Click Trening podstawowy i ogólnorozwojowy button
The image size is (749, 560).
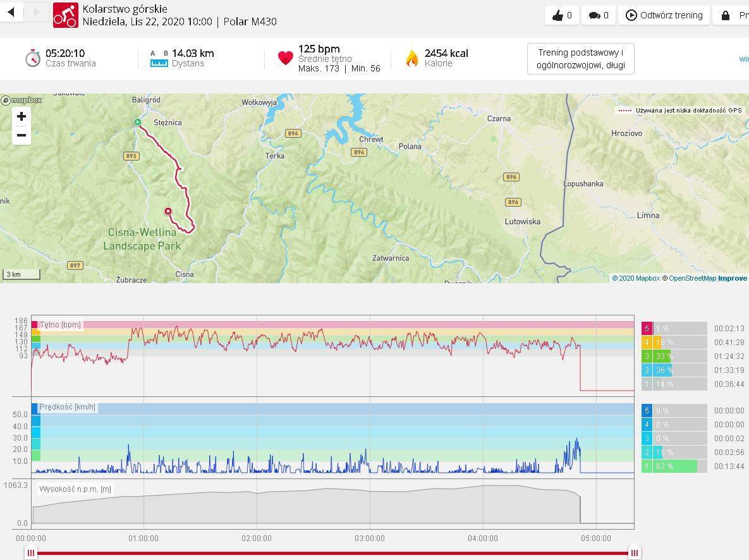click(580, 59)
